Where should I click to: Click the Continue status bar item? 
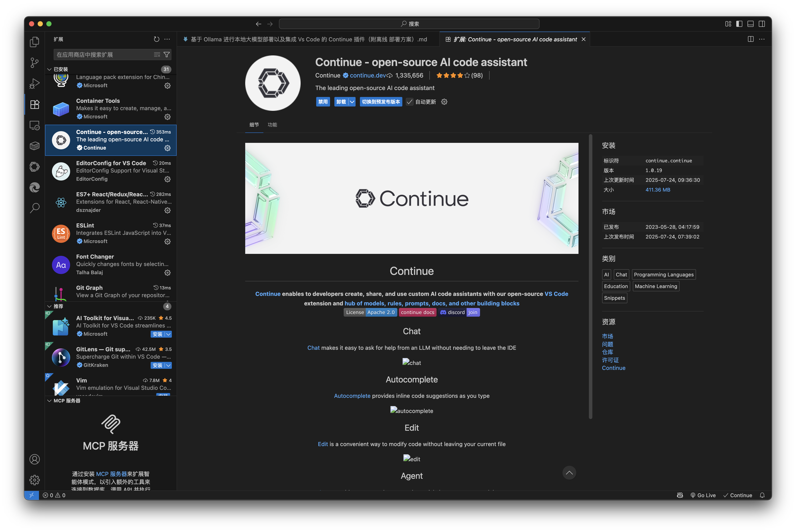click(737, 495)
